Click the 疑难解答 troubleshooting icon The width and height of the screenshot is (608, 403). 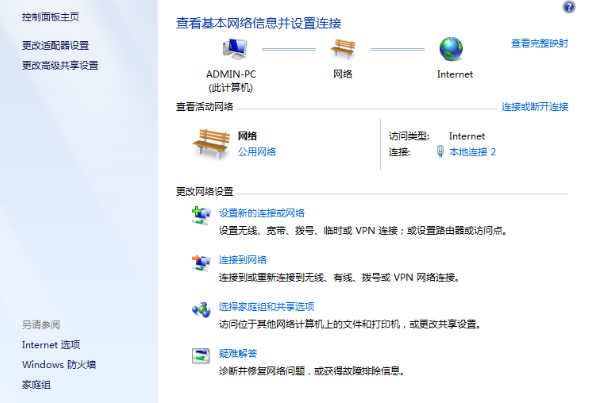click(x=201, y=355)
